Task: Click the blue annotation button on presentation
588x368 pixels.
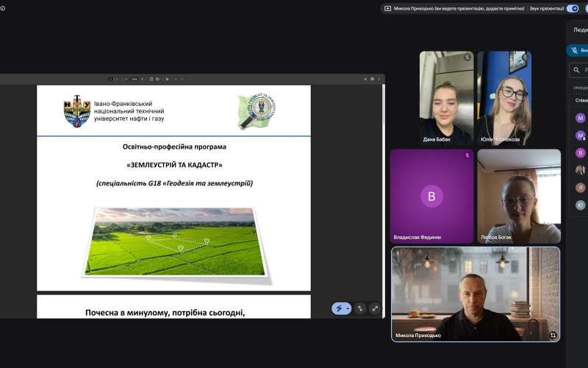Action: point(339,308)
